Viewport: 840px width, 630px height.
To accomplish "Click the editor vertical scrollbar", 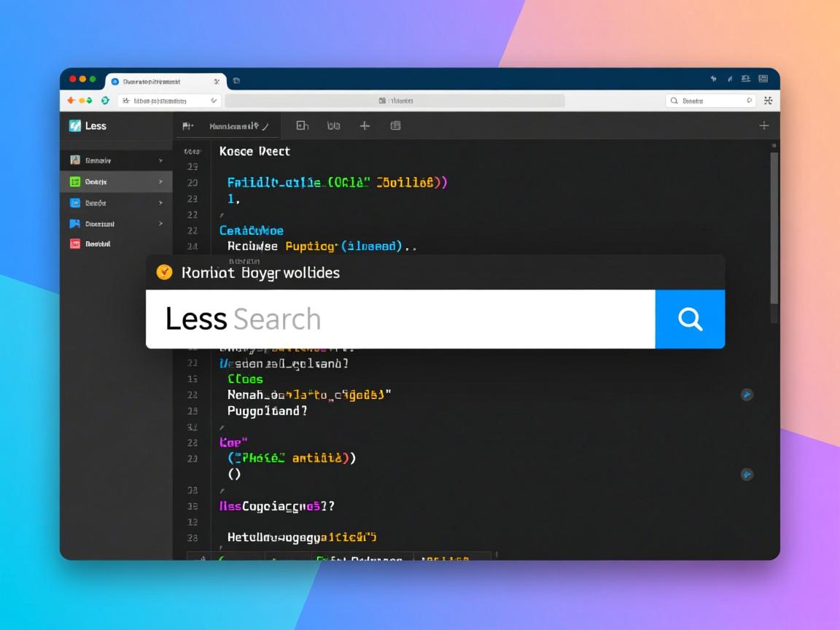I will tap(774, 233).
